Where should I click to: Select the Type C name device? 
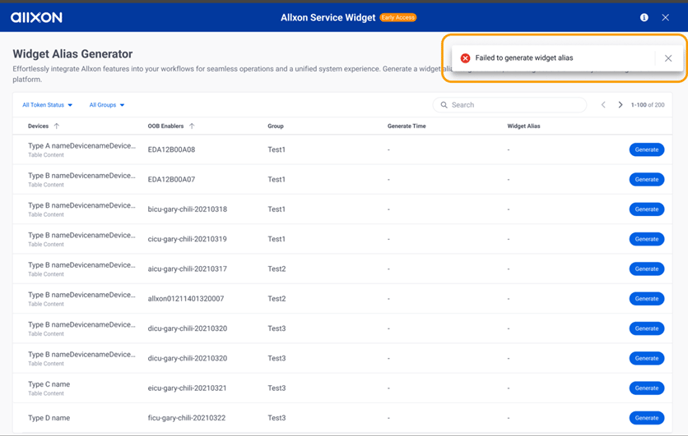click(x=49, y=384)
